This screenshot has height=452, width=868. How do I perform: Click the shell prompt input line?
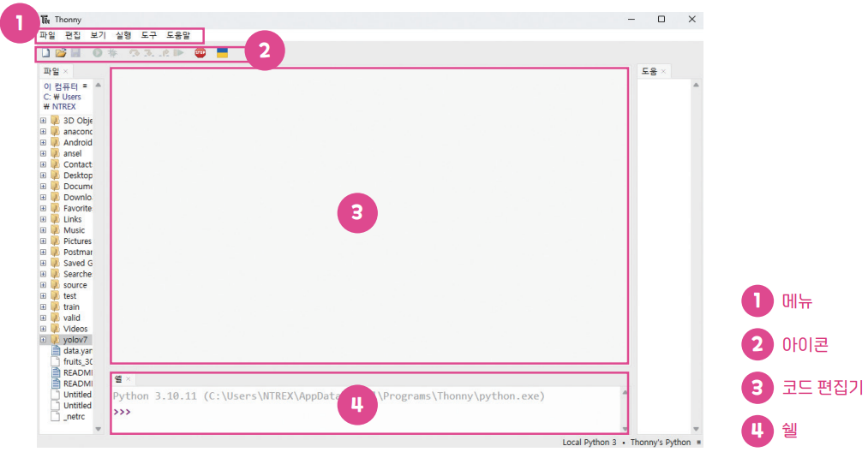tap(365, 412)
